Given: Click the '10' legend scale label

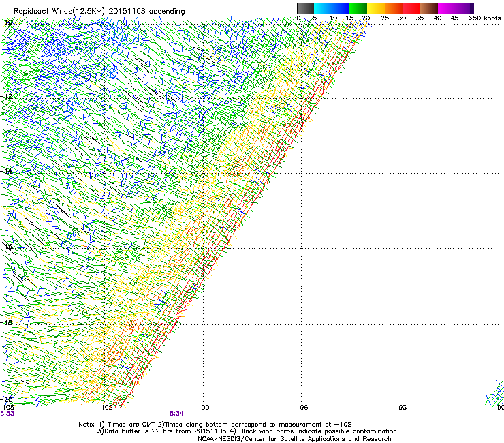Looking at the screenshot, I should 333,18.
